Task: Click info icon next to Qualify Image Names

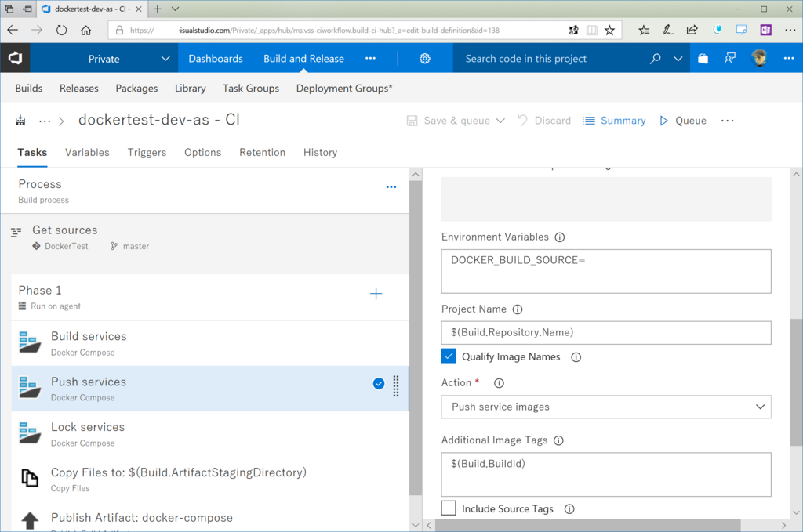Action: pyautogui.click(x=576, y=357)
